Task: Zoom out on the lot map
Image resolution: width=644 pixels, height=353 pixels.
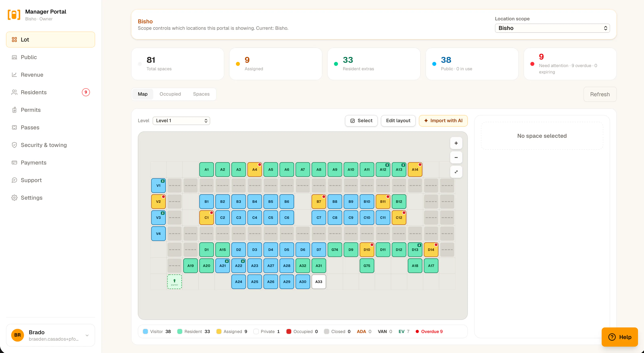Action: click(456, 157)
